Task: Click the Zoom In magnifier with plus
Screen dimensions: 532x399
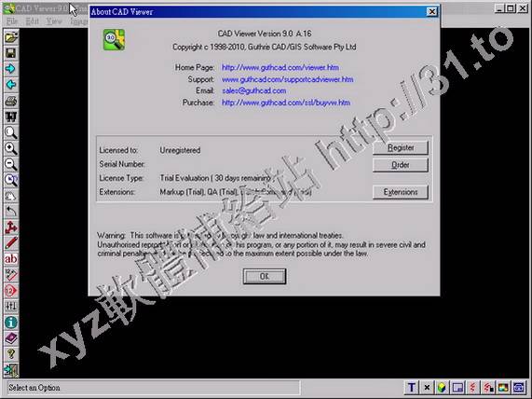Action: pos(11,148)
